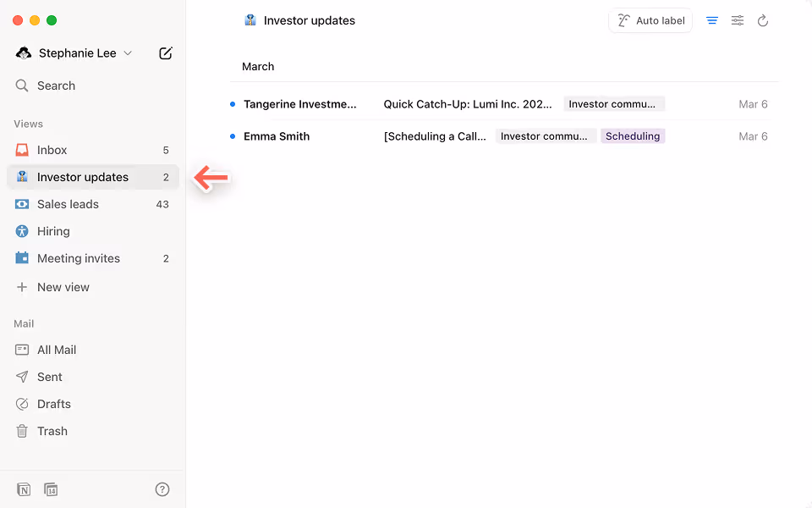This screenshot has height=508, width=812.
Task: Open the Trash folder
Action: pos(51,431)
